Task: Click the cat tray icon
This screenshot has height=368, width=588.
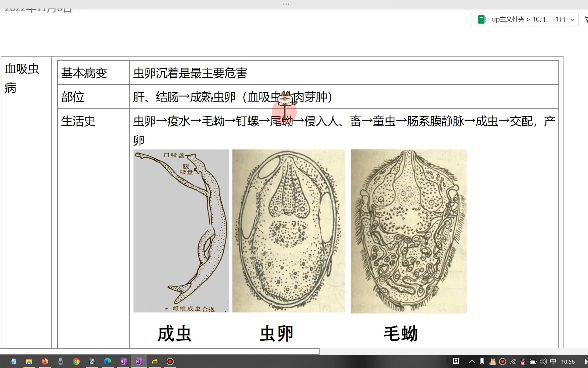Action: point(492,362)
